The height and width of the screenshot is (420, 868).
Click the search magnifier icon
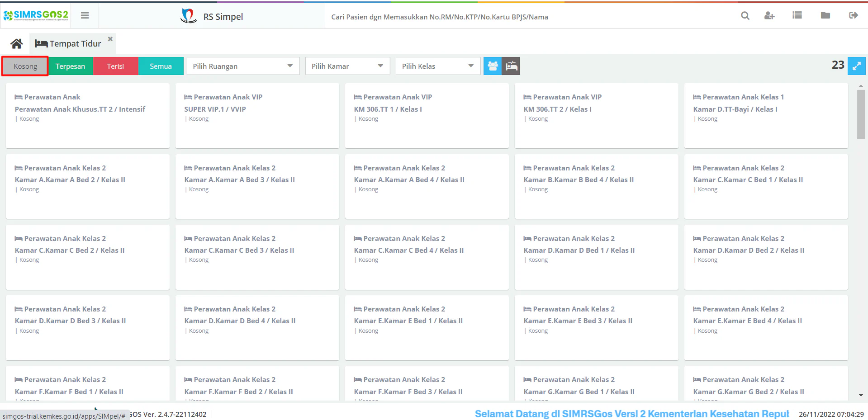745,16
